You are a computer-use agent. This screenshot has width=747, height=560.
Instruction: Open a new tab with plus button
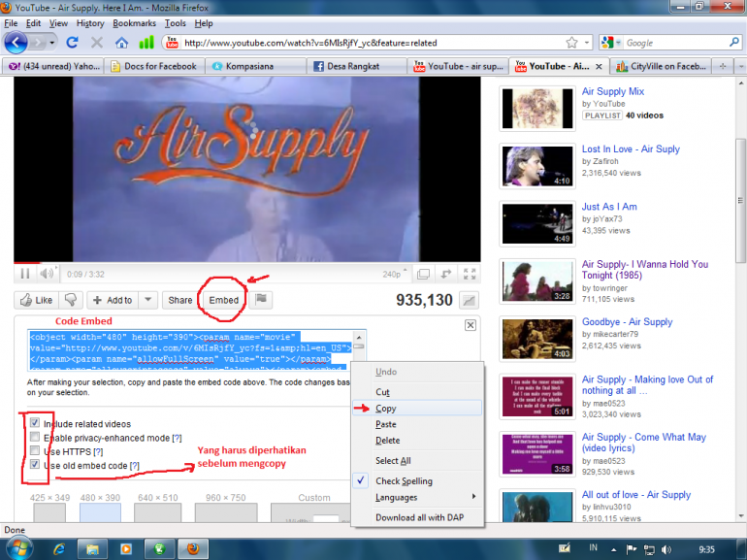tap(723, 66)
